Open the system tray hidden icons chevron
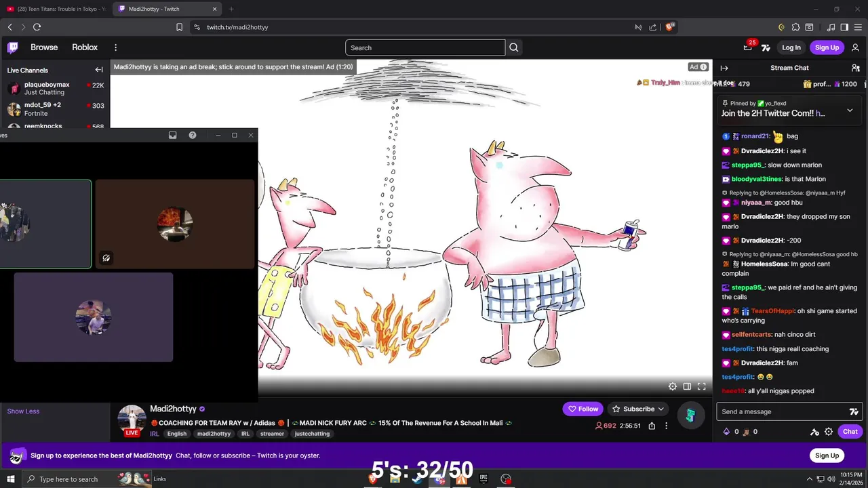The width and height of the screenshot is (868, 488). (x=809, y=479)
